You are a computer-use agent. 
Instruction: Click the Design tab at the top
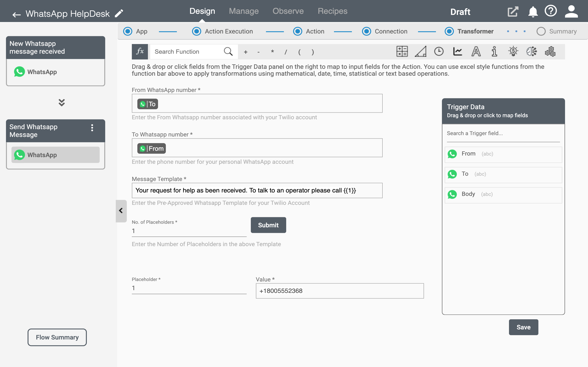pos(202,11)
